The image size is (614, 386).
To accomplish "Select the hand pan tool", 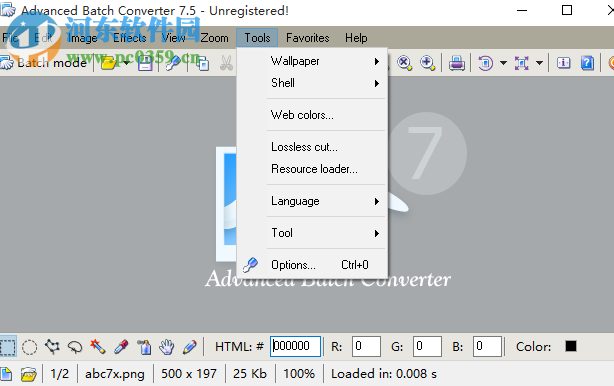I will (x=167, y=346).
